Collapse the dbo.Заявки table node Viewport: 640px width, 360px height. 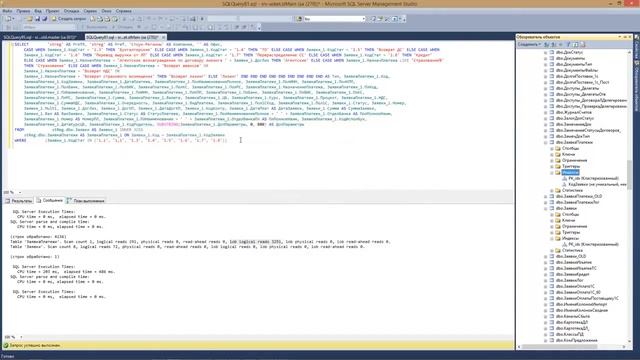click(546, 209)
